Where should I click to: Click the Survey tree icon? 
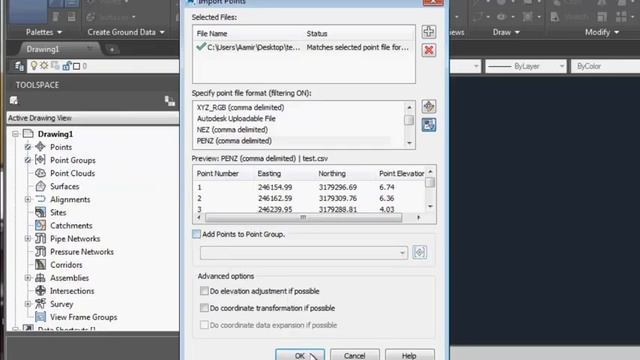[x=40, y=304]
